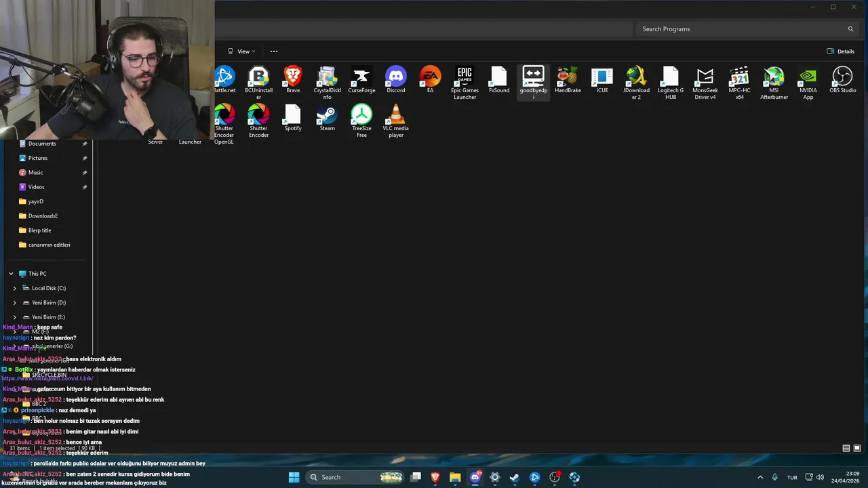
Task: Open Brave from the taskbar
Action: coord(435,477)
